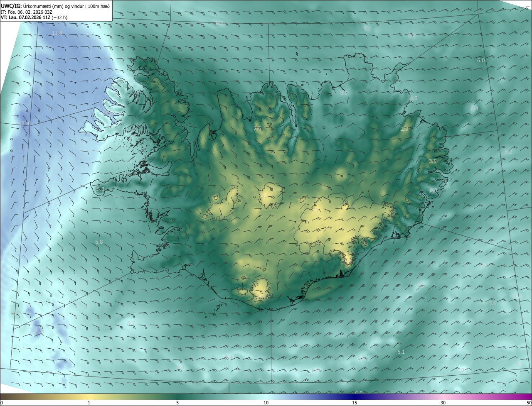Click the 2.6 value label in north Iceland
532x406 pixels.
[x=257, y=129]
